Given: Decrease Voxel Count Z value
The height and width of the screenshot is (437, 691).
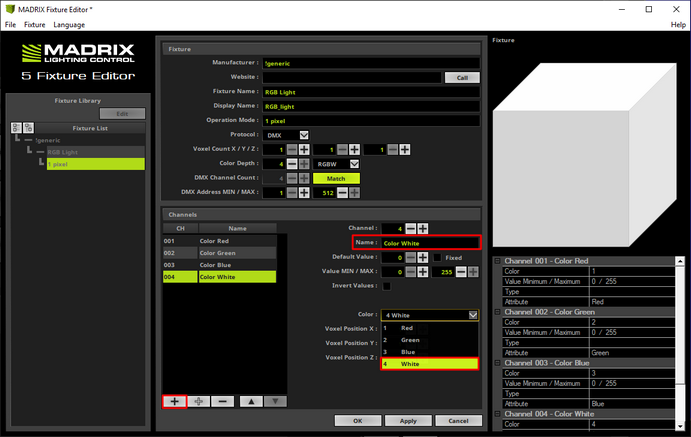Looking at the screenshot, I should pos(393,150).
